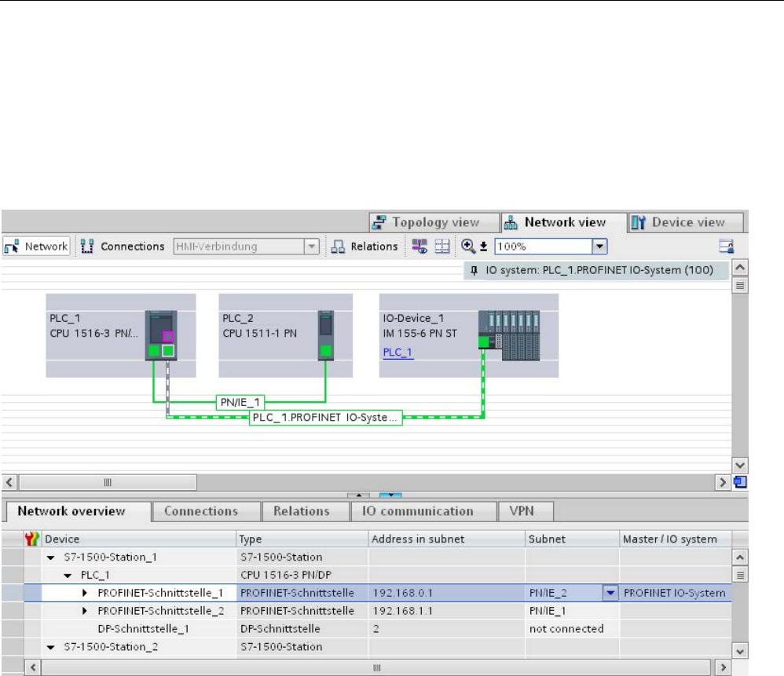The width and height of the screenshot is (784, 676).
Task: Click the show addresses icon
Action: [419, 247]
